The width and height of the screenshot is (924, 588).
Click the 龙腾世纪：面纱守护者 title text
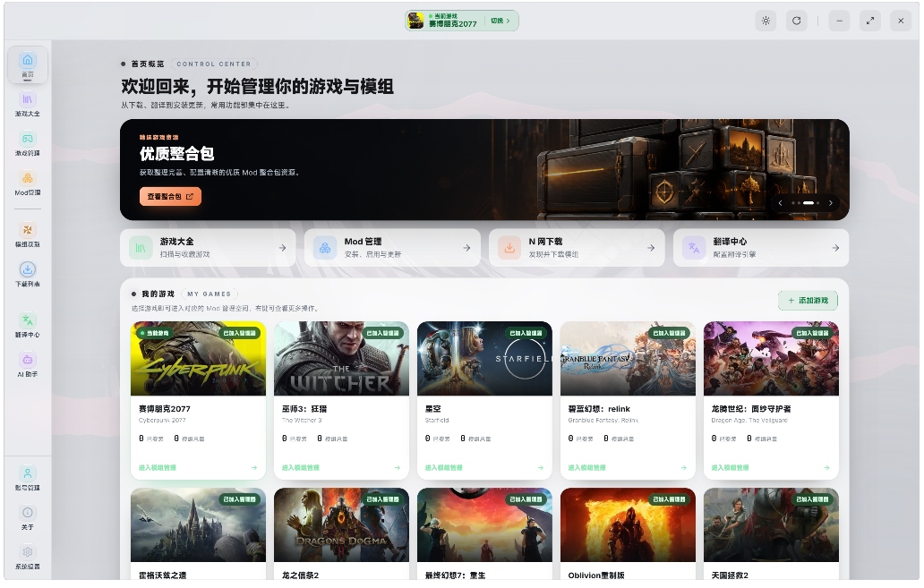pos(751,409)
